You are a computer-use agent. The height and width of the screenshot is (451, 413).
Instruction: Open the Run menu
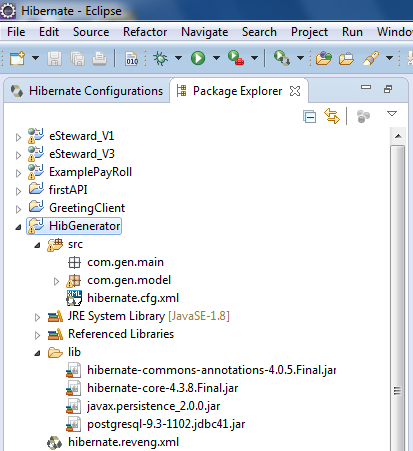click(352, 32)
